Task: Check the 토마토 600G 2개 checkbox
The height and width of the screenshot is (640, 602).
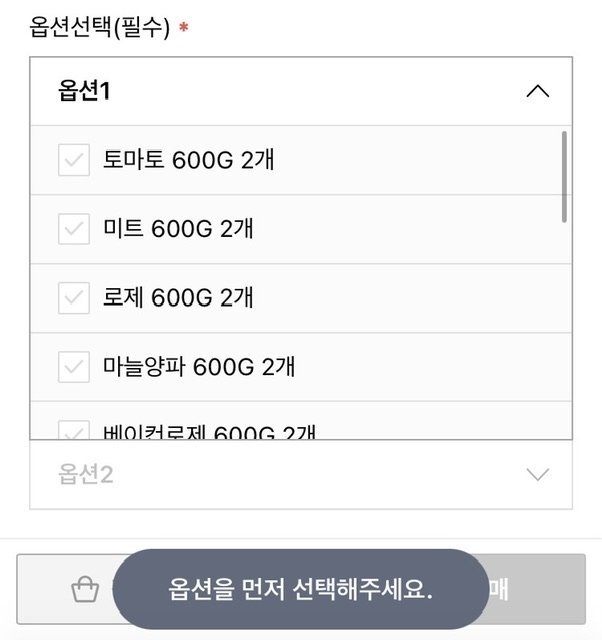Action: click(x=74, y=160)
